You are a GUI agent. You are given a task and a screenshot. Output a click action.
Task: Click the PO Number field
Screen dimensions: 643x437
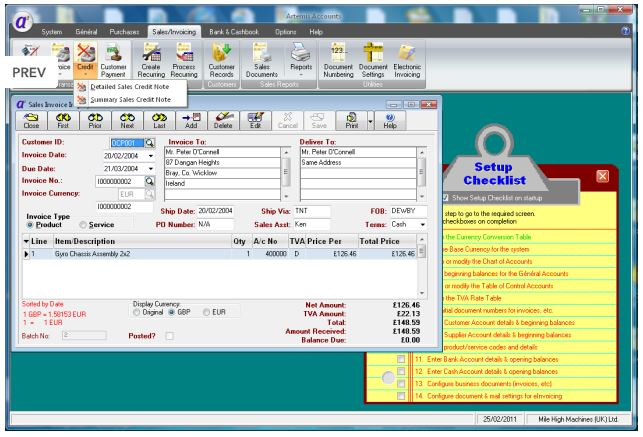pyautogui.click(x=215, y=225)
